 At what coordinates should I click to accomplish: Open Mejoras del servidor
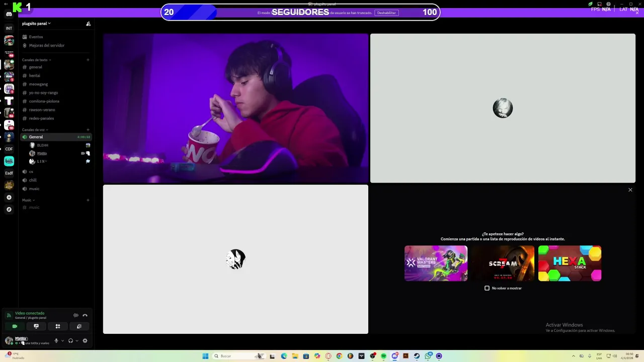tap(55, 45)
